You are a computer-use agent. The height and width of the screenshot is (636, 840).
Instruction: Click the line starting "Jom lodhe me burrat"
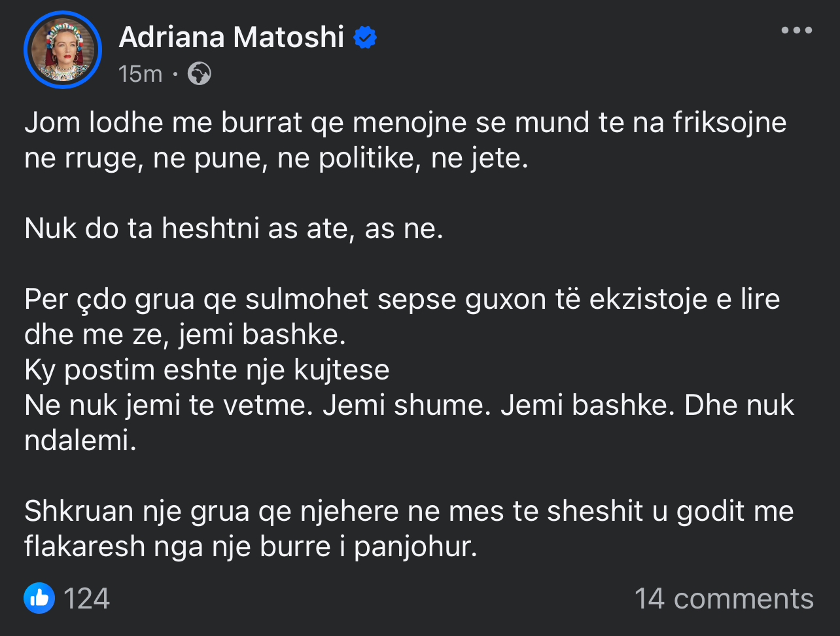point(406,123)
